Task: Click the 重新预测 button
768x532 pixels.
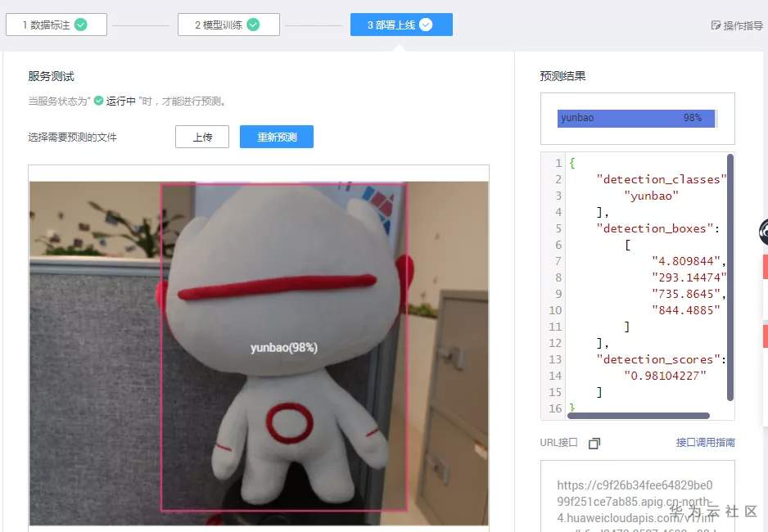Action: [277, 137]
